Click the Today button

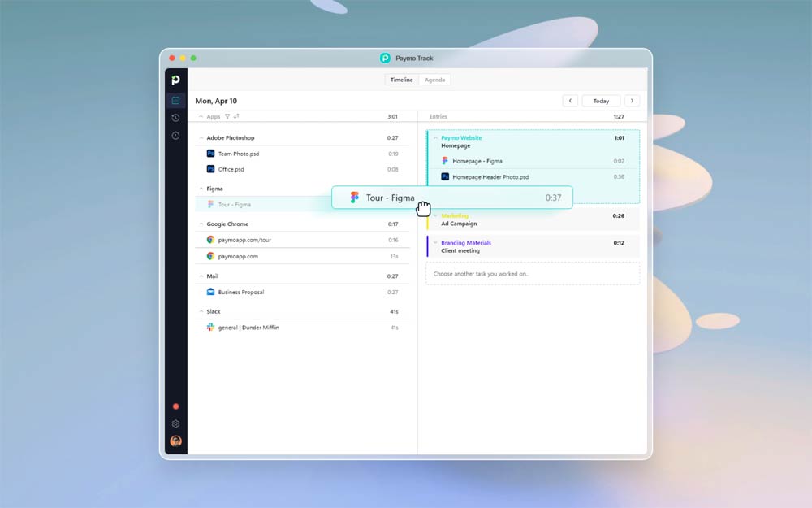tap(601, 101)
